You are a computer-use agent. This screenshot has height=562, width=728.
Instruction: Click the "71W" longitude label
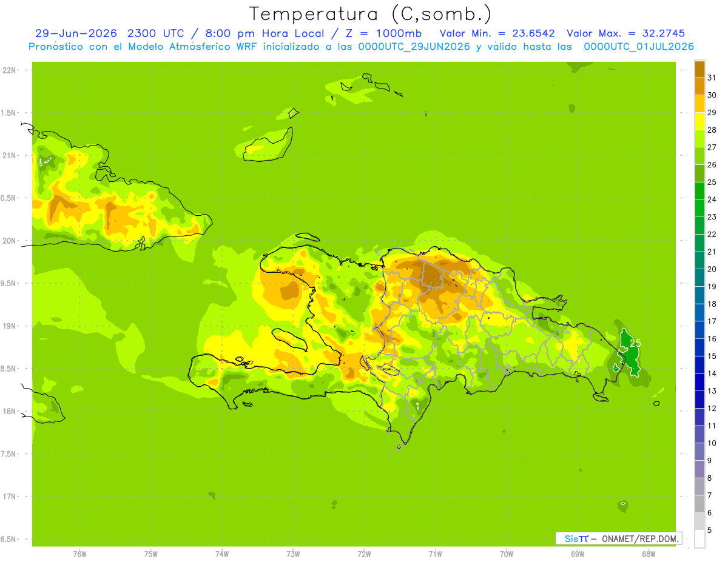click(435, 554)
